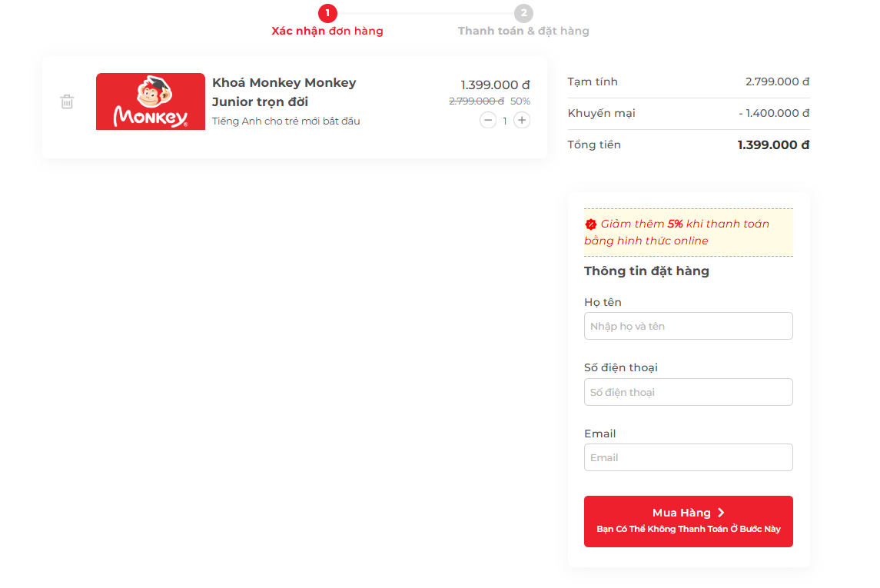Screen dimensions: 880x588
Task: Click the step 2 circle indicator
Action: click(523, 13)
